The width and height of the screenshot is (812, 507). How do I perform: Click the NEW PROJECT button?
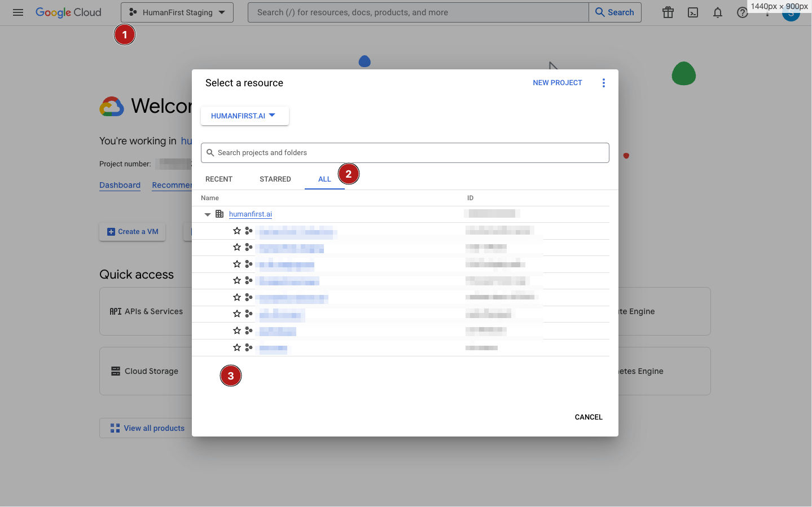point(558,83)
